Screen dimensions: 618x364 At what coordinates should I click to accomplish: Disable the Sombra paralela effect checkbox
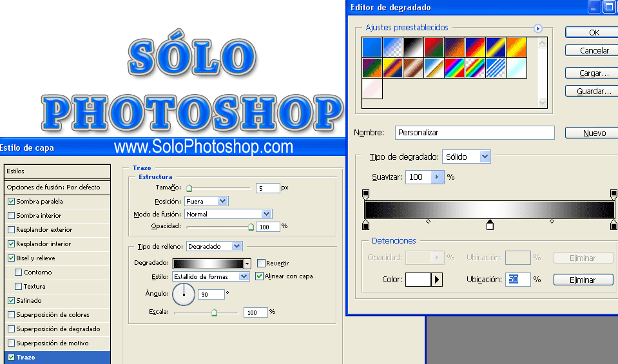(11, 202)
